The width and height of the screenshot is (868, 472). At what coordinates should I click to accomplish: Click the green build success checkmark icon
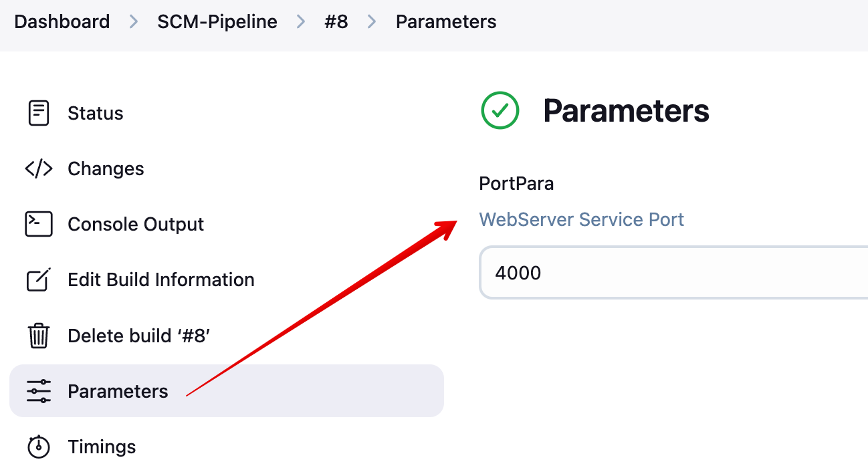tap(500, 110)
